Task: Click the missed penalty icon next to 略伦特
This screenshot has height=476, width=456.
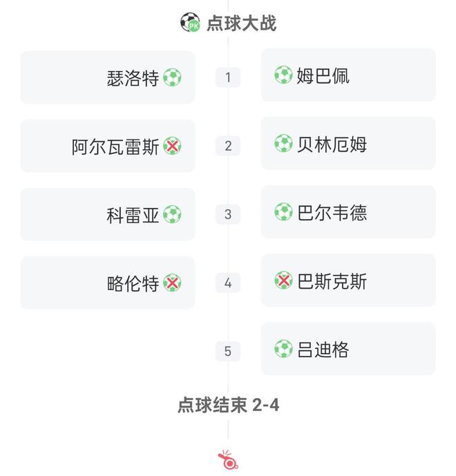Action: pyautogui.click(x=172, y=283)
